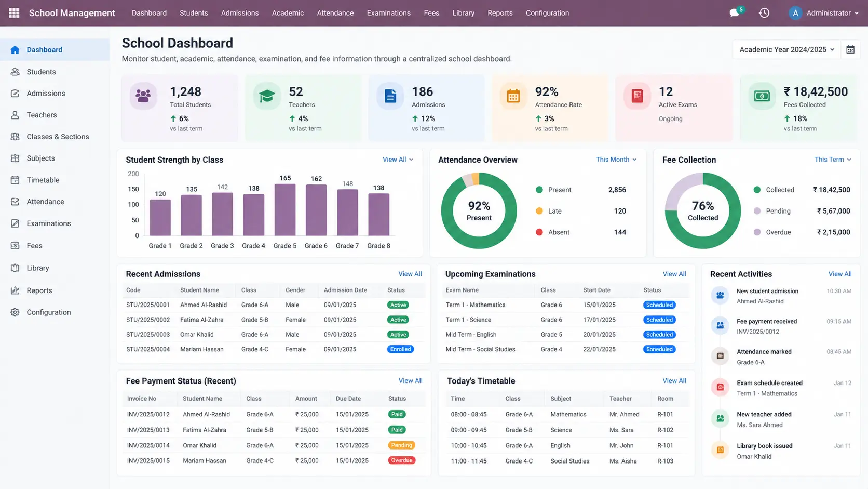The width and height of the screenshot is (868, 489).
Task: Click the Total Students people icon
Action: point(143,96)
